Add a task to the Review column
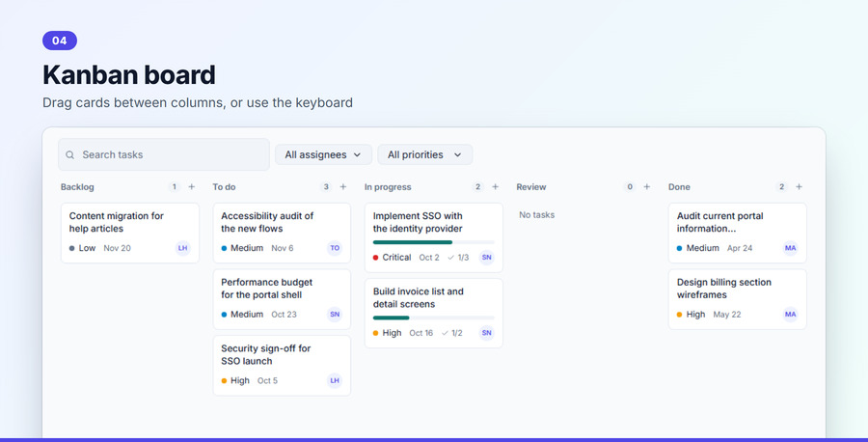 [x=647, y=187]
